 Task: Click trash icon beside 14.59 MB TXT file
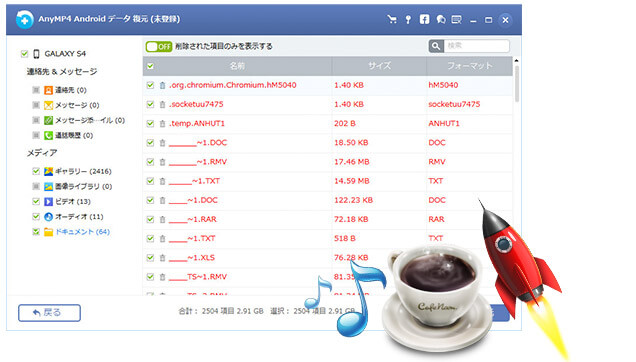[162, 181]
